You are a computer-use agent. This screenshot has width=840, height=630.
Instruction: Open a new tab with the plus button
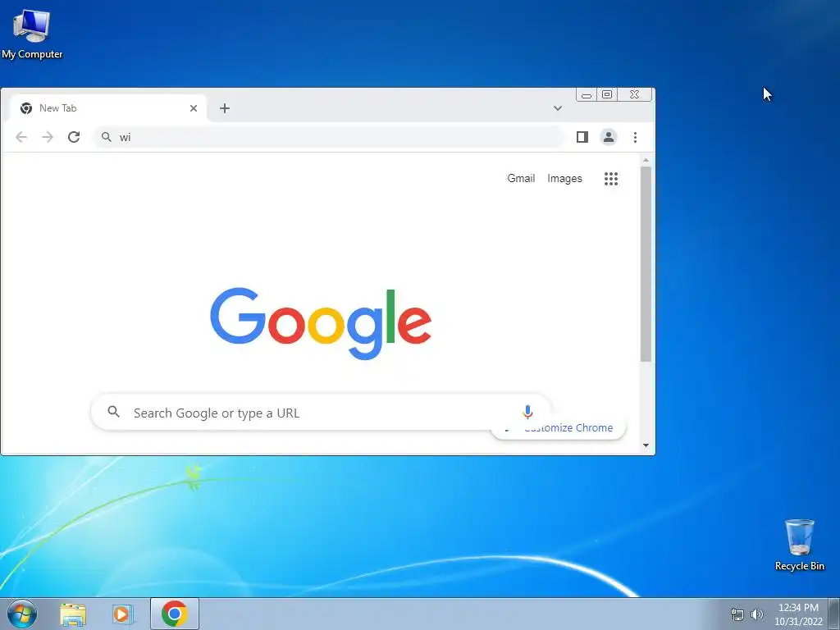(x=225, y=108)
